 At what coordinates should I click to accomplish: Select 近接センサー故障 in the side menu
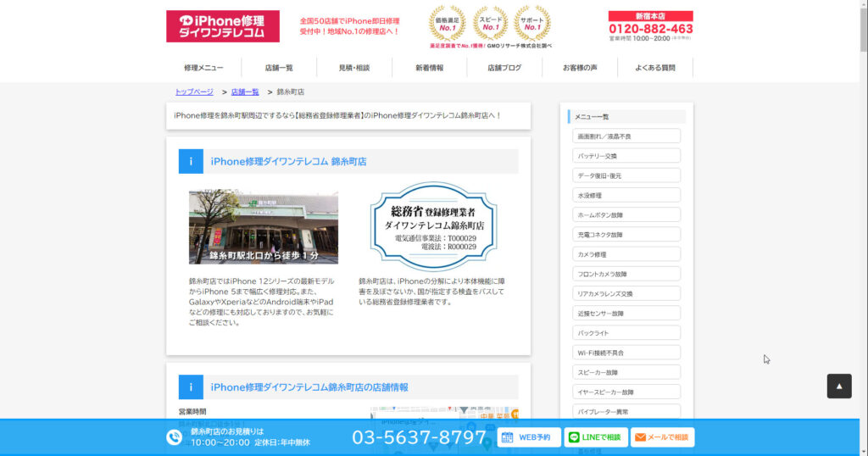point(626,314)
